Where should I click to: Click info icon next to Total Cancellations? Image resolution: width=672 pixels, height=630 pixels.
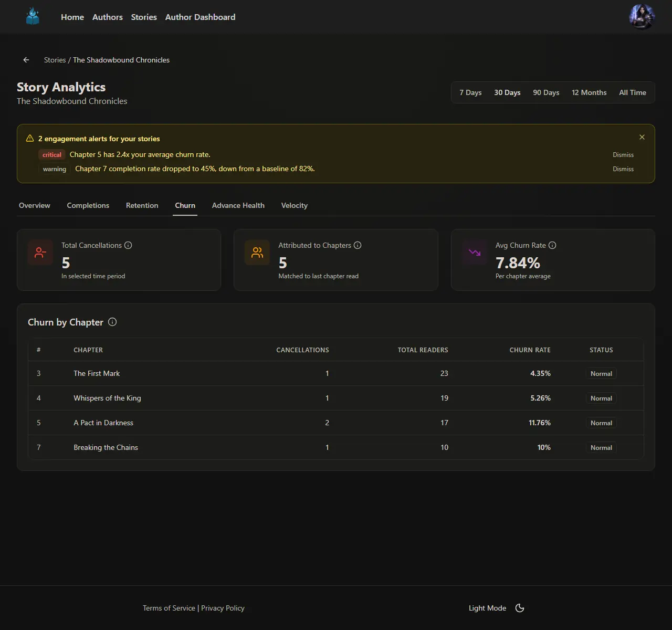click(x=128, y=245)
